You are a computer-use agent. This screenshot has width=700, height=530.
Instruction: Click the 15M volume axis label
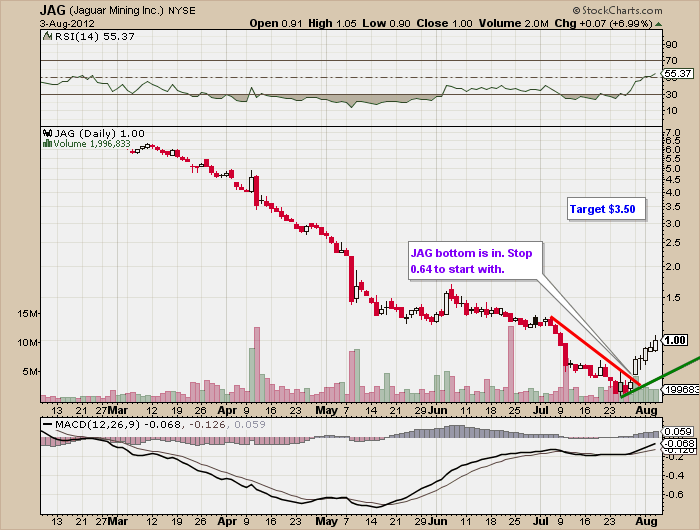pyautogui.click(x=28, y=313)
